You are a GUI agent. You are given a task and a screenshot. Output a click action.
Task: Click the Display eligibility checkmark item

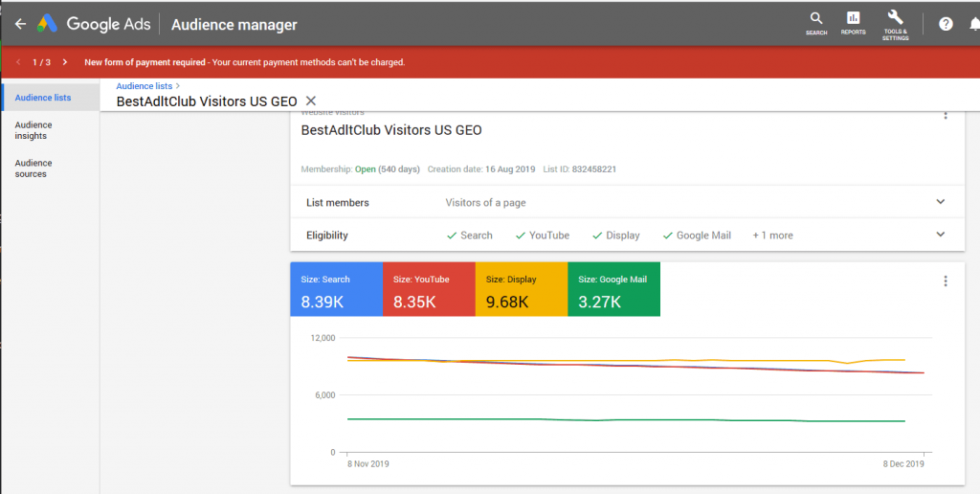615,236
